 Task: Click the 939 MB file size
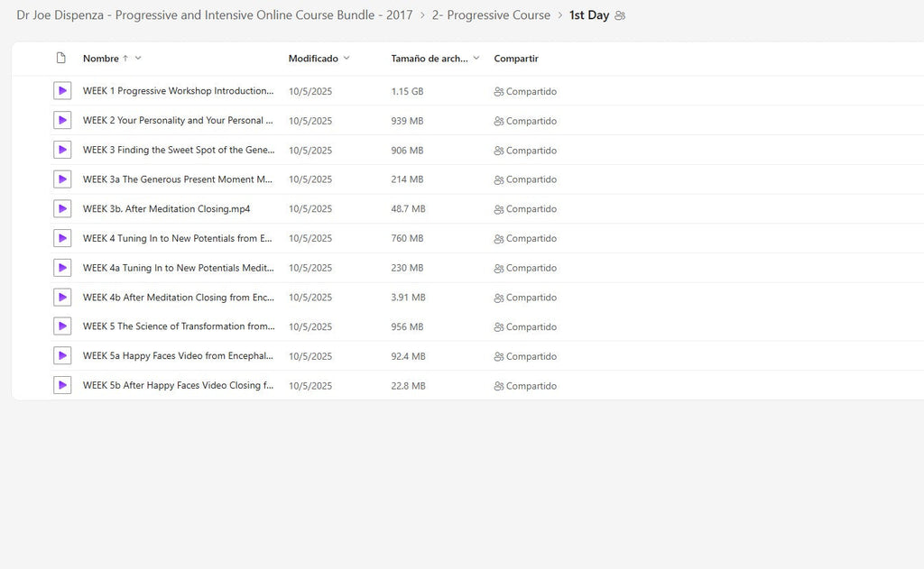pyautogui.click(x=407, y=121)
